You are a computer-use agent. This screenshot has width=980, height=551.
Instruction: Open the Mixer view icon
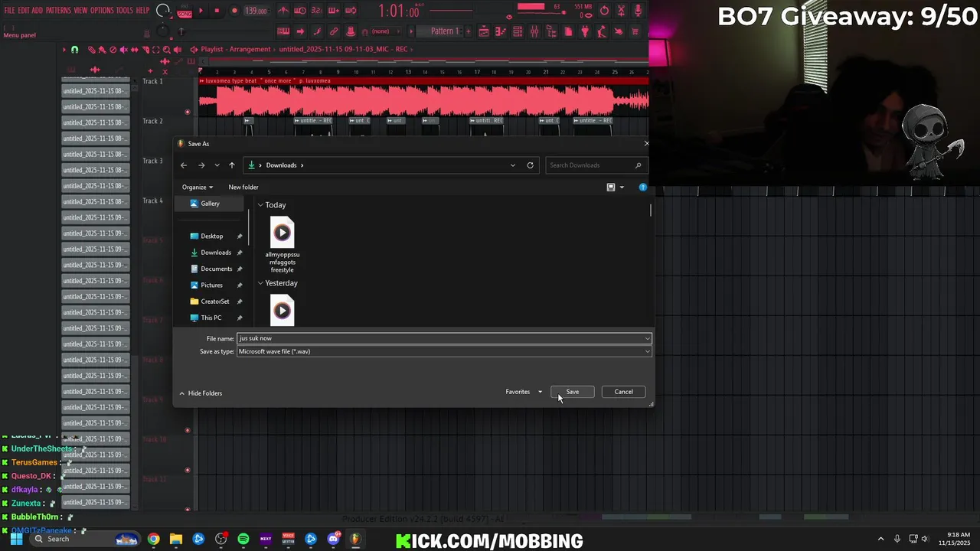click(534, 31)
